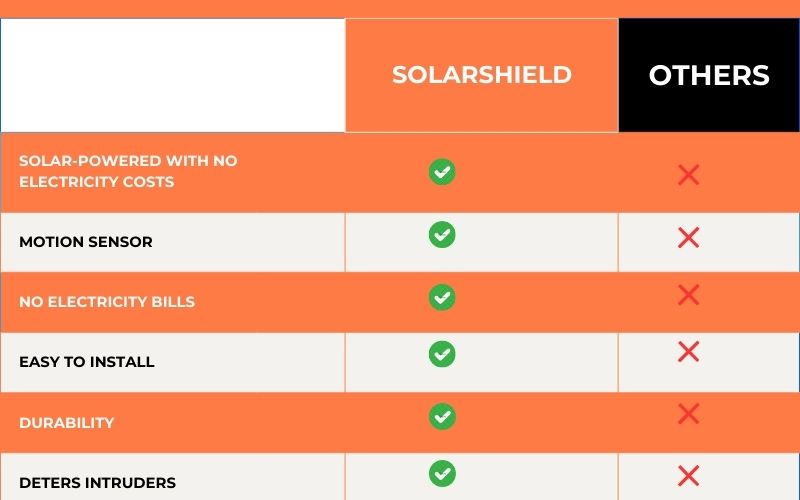Click the Solar-Powered With No Electricity Costs label
This screenshot has height=500, width=800.
point(128,171)
